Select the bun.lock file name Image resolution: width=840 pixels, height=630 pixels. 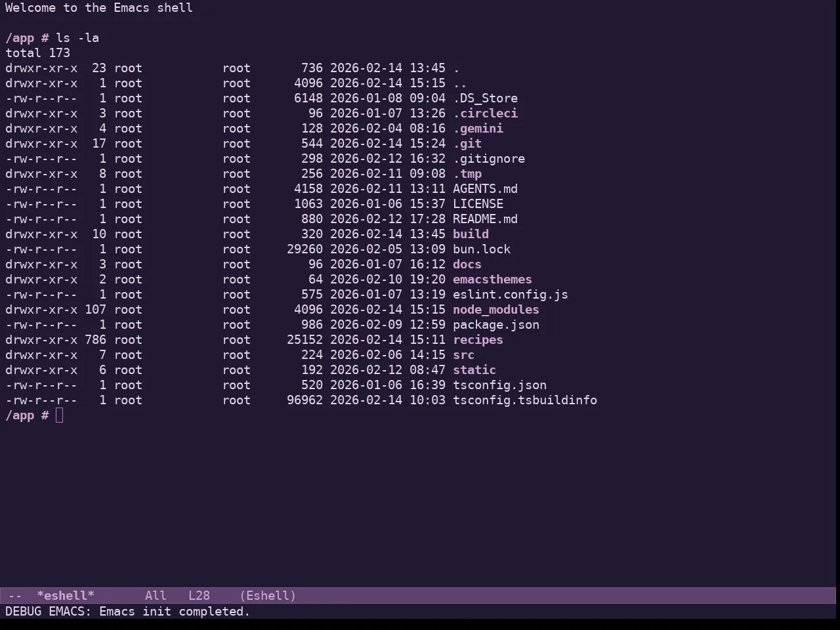(x=482, y=249)
